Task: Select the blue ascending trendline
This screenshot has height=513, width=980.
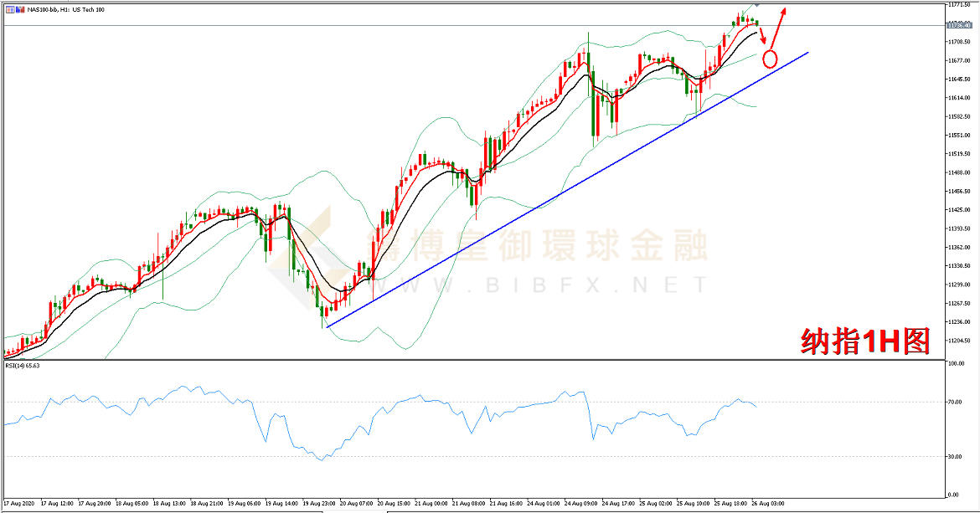Action: (568, 189)
